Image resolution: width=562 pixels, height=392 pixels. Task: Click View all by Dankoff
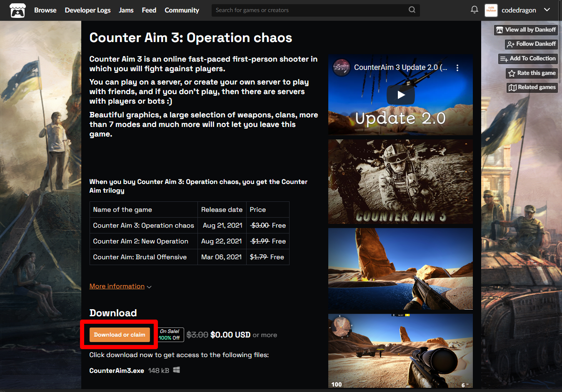(526, 30)
